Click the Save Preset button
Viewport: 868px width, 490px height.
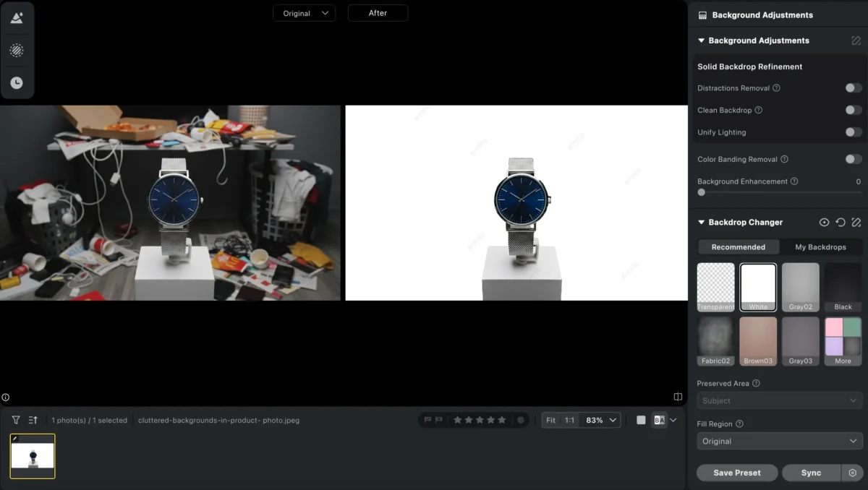pos(736,473)
